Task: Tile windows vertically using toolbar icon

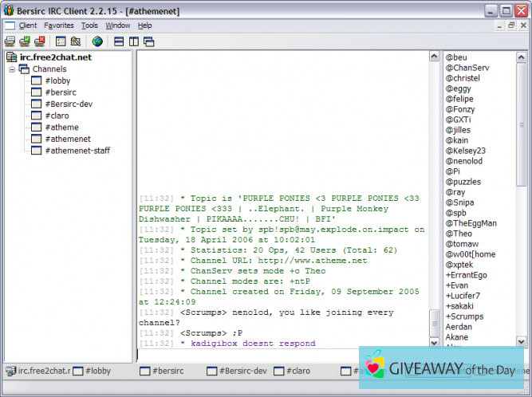Action: (134, 41)
